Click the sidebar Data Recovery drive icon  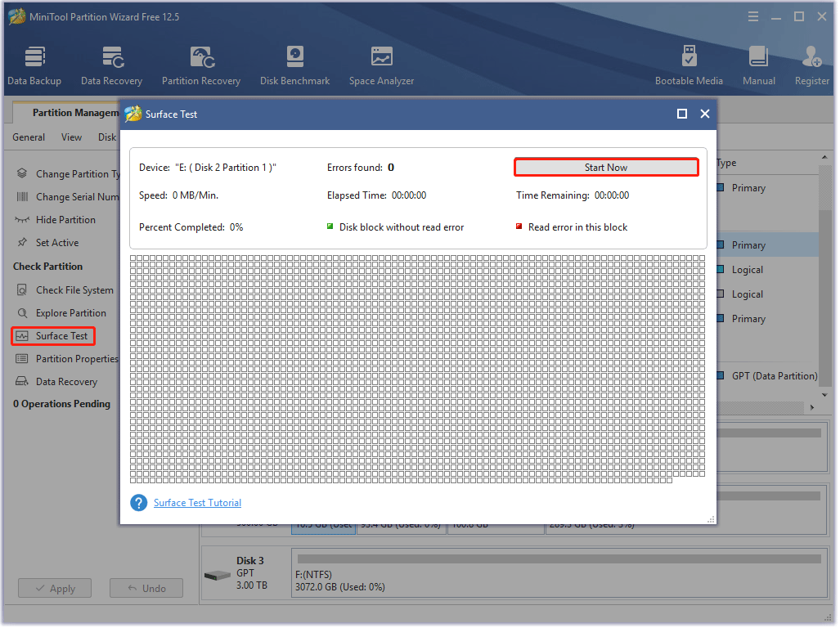(22, 382)
